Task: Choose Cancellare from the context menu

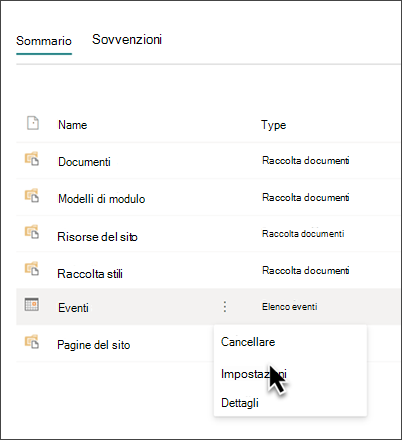Action: 248,342
